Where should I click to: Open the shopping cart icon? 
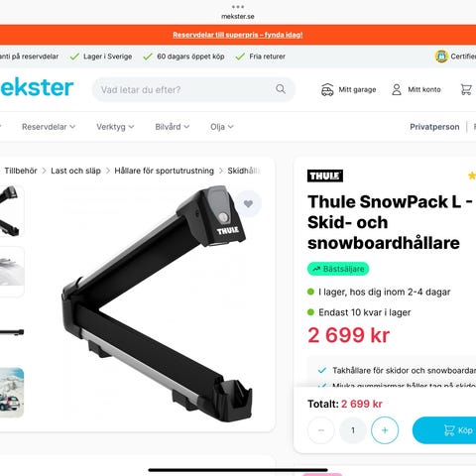[x=466, y=89]
